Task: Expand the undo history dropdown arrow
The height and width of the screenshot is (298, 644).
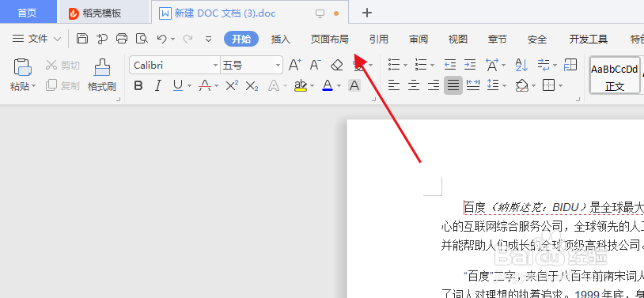Action: click(x=173, y=39)
